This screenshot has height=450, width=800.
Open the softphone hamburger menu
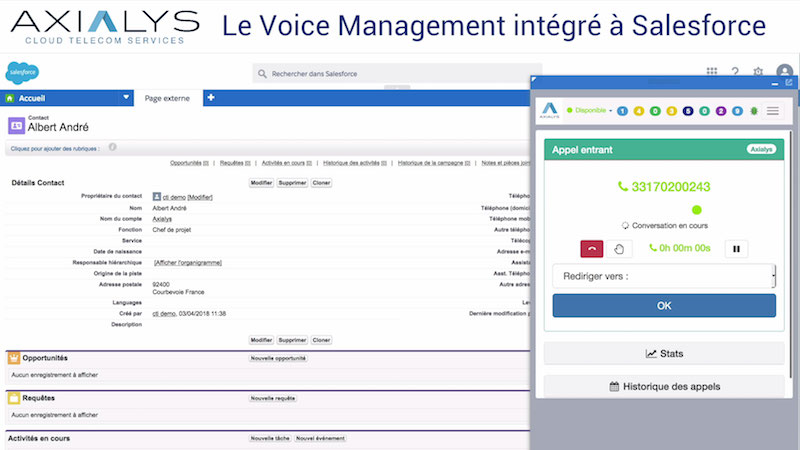772,111
